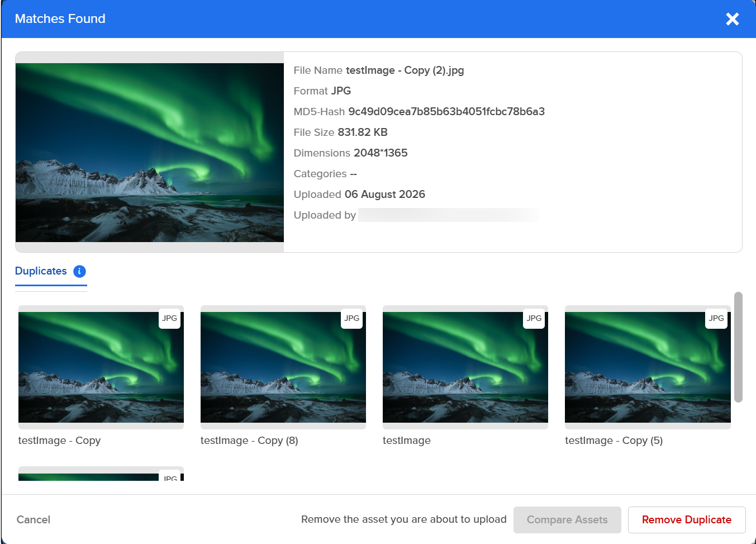This screenshot has height=544, width=756.
Task: Click the large aurora preview image
Action: click(x=150, y=153)
